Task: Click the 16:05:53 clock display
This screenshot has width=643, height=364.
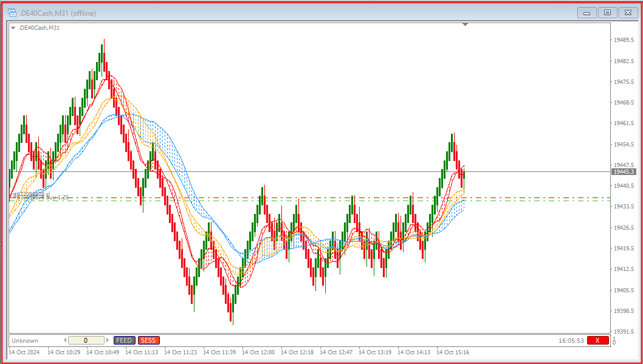Action: 571,341
